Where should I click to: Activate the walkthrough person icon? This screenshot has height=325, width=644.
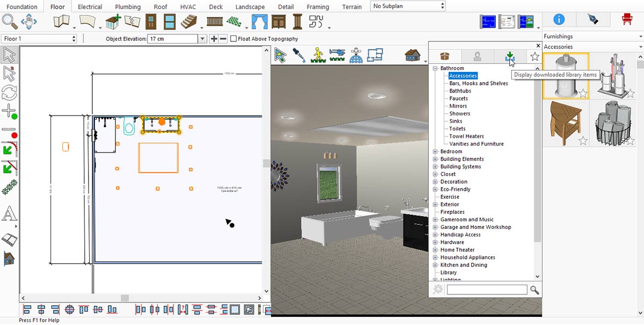[x=317, y=55]
